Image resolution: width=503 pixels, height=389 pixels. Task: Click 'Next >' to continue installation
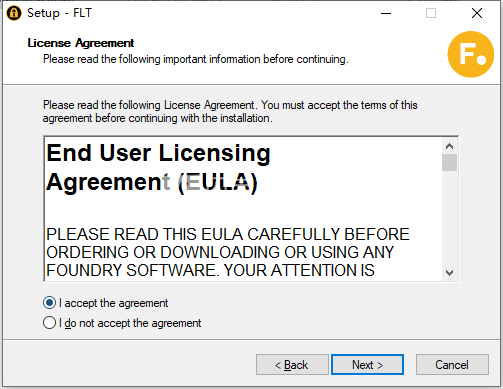pyautogui.click(x=367, y=365)
